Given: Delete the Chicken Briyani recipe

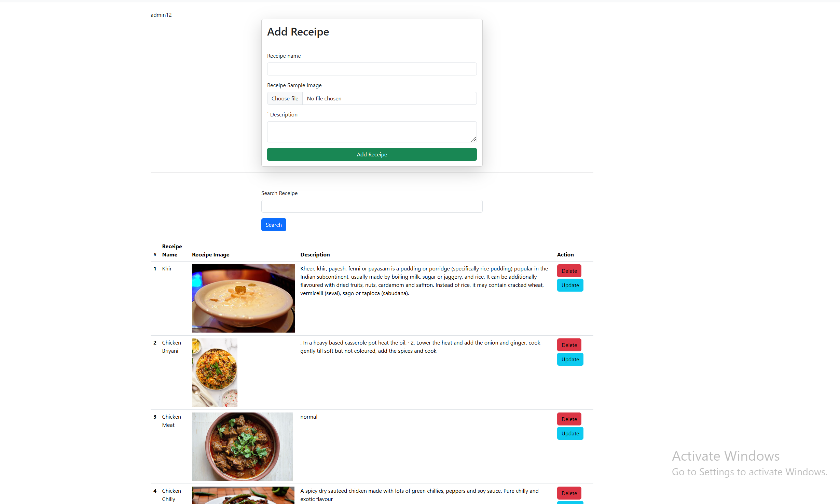Looking at the screenshot, I should (569, 345).
